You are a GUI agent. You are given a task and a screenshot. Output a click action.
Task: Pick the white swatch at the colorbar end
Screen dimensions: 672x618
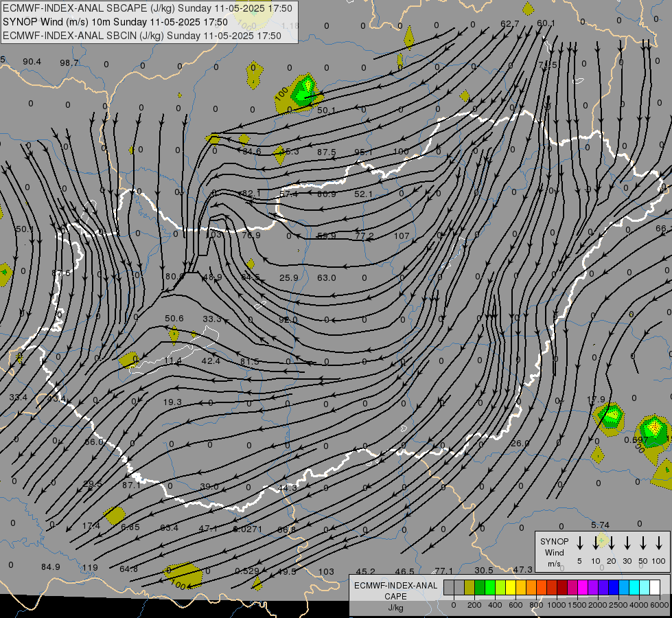pyautogui.click(x=654, y=588)
